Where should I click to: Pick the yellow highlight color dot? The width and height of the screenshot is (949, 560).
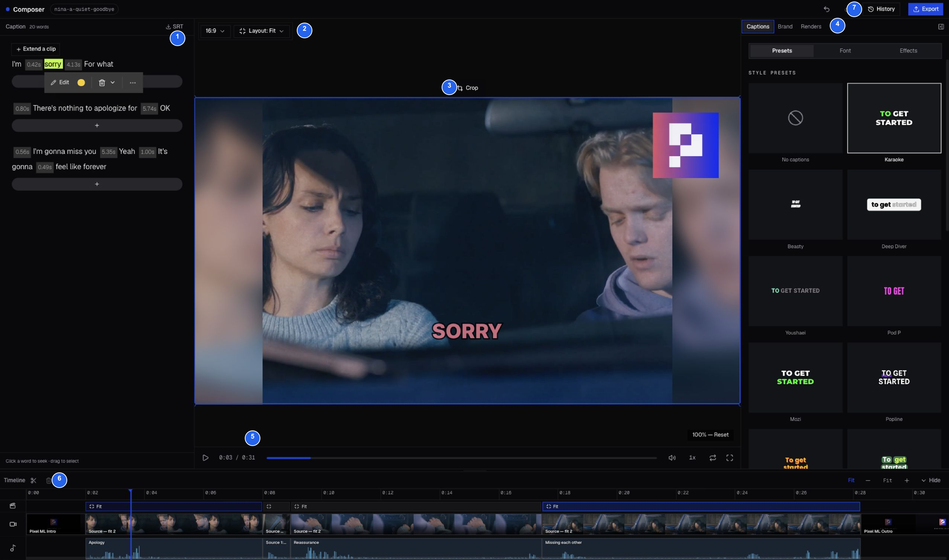click(81, 83)
